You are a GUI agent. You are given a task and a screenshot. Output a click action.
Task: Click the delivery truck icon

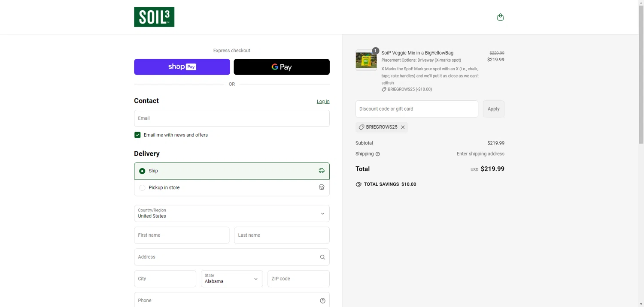pyautogui.click(x=322, y=171)
